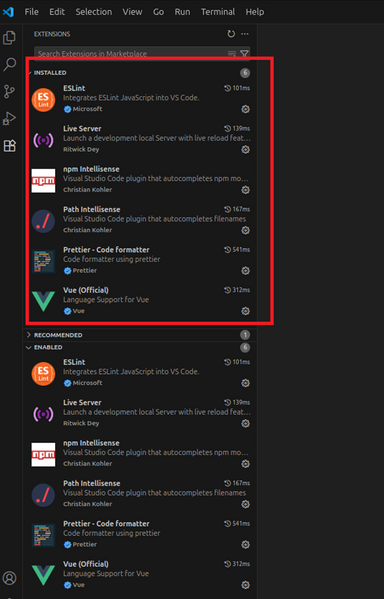Click ESLint logo in the Installed list
The image size is (384, 599).
[43, 100]
